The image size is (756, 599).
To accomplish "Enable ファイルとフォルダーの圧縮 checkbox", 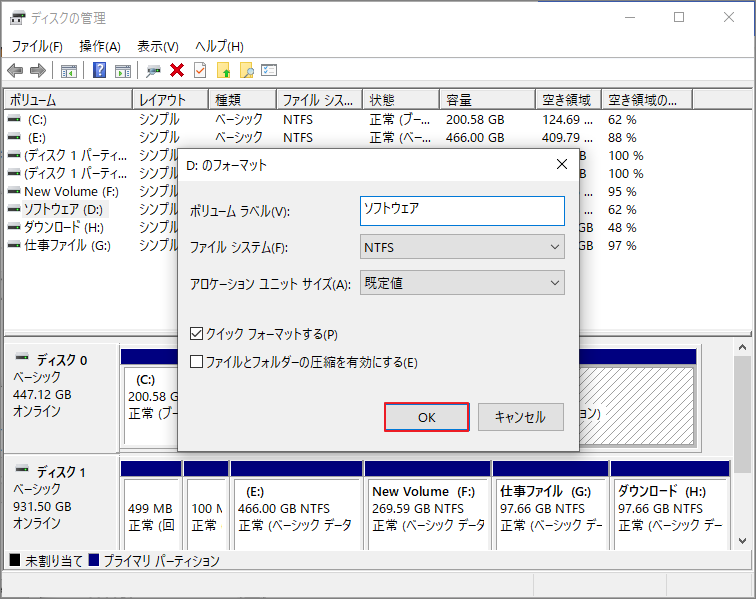I will click(196, 362).
